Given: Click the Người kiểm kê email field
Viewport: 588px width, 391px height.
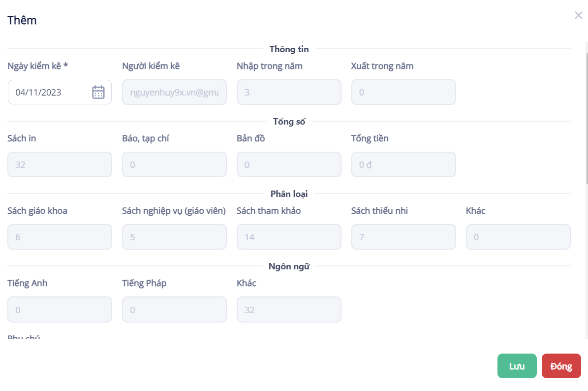Looking at the screenshot, I should pyautogui.click(x=174, y=92).
